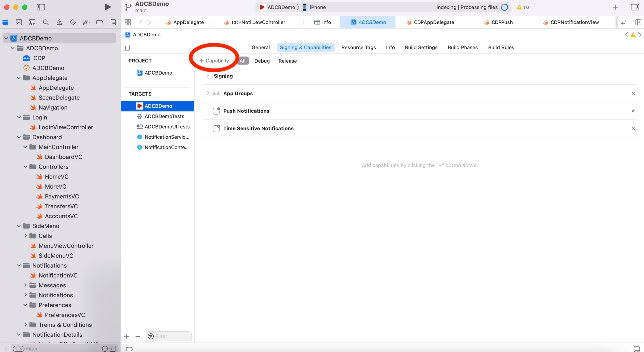
Task: Toggle the left navigator sidebar
Action: pyautogui.click(x=41, y=7)
